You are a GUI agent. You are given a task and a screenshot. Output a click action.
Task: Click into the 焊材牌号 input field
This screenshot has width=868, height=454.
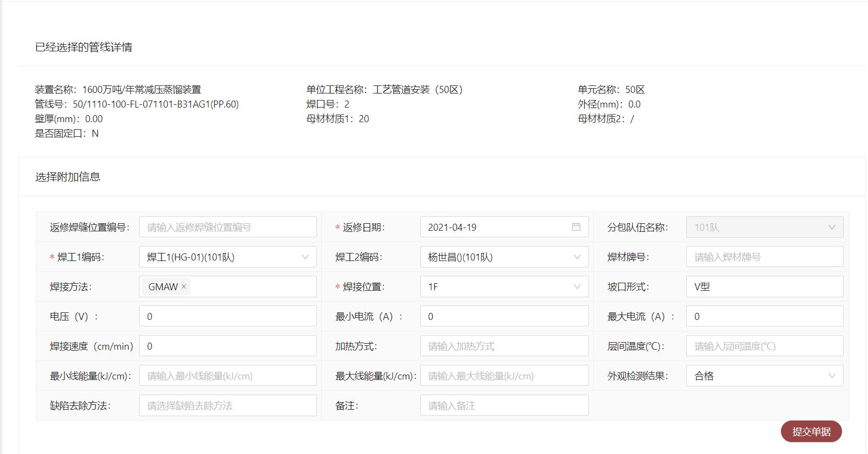click(x=765, y=257)
